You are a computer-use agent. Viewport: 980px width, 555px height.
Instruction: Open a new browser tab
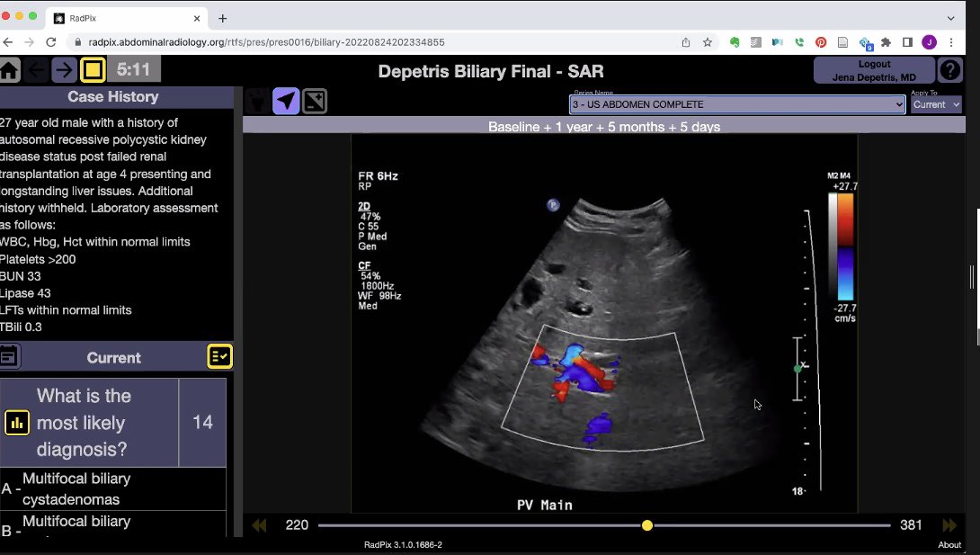pos(222,19)
